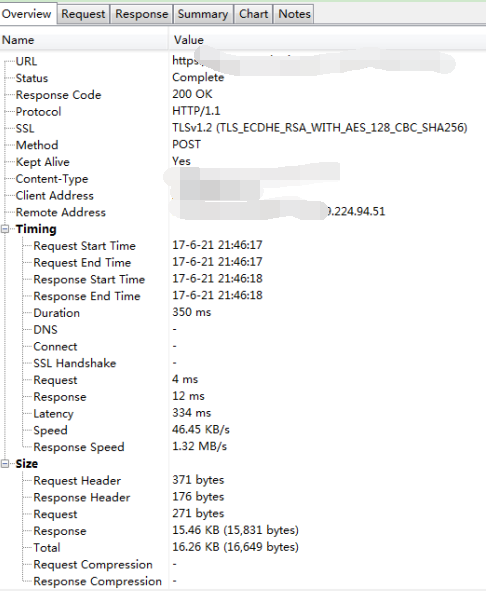Collapse the Size section
This screenshot has width=486, height=591.
click(5, 464)
